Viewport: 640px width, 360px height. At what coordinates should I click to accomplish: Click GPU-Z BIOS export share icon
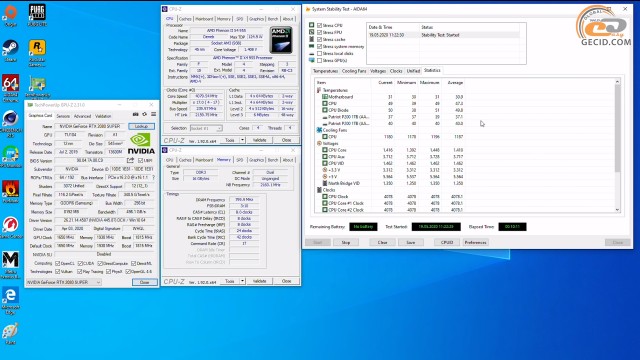(x=130, y=160)
